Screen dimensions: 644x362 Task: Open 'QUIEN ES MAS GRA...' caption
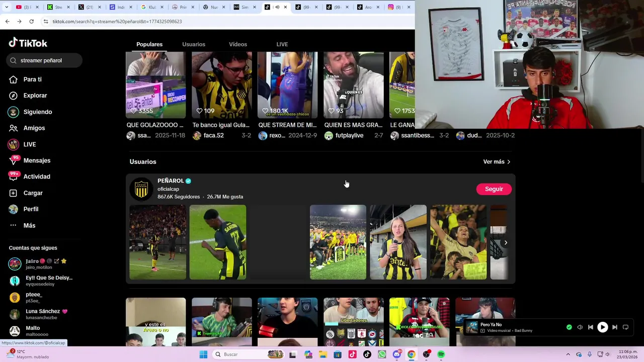[x=353, y=125]
